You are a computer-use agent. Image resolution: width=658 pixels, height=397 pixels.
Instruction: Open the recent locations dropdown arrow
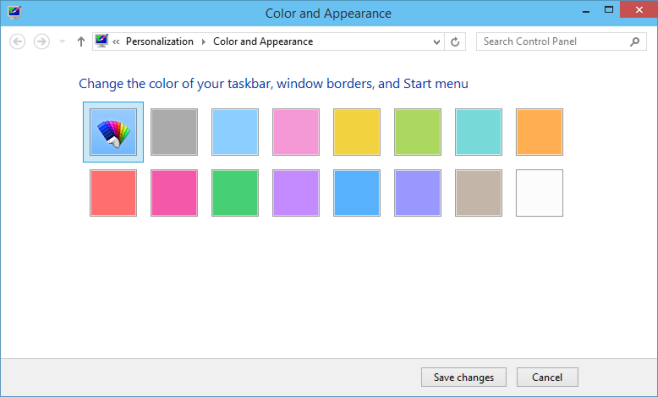click(62, 42)
